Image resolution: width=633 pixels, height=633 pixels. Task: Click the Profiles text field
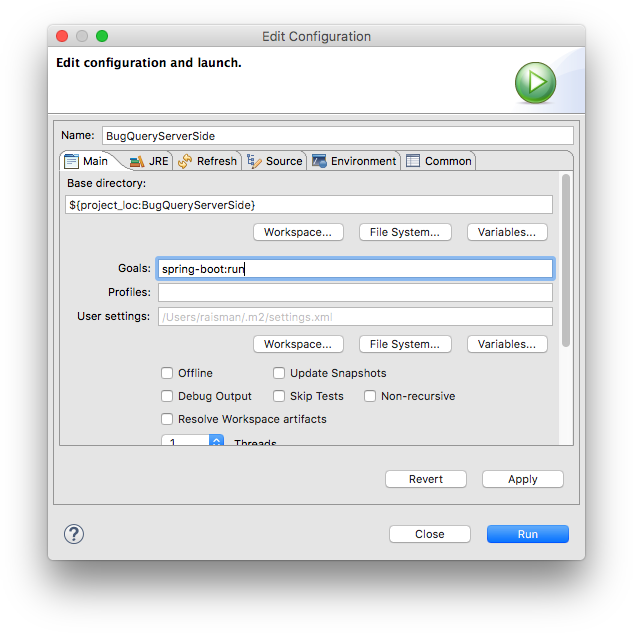355,293
